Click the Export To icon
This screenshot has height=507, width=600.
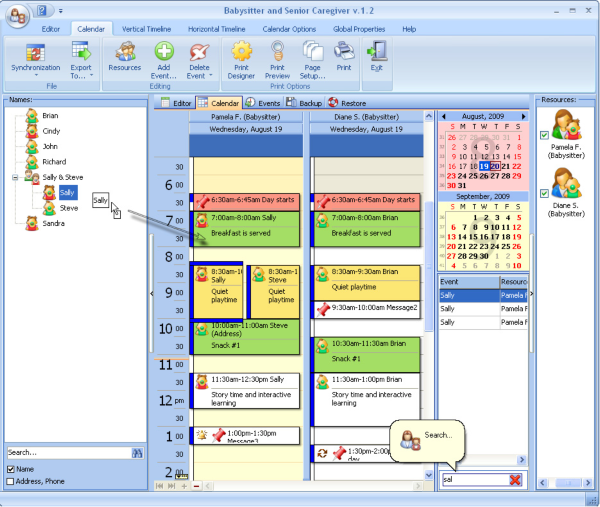[x=81, y=52]
